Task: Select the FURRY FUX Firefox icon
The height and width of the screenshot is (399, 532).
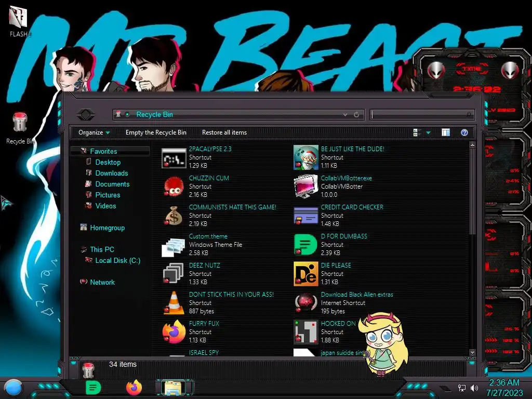Action: click(174, 332)
